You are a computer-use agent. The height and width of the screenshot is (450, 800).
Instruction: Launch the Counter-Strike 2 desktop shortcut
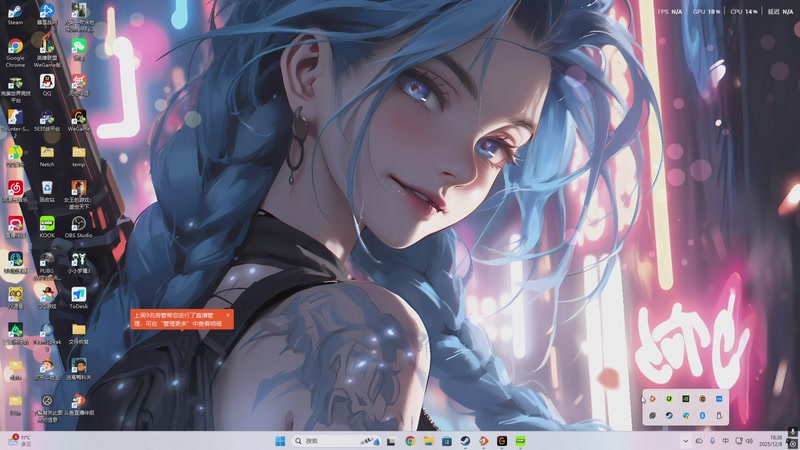pos(15,123)
